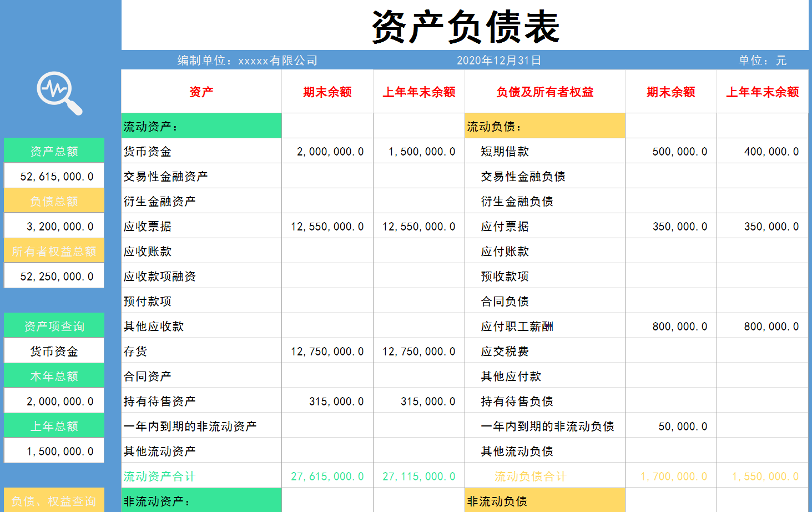Select the 期末余额 column header
Screen dimensions: 812x512
point(326,92)
